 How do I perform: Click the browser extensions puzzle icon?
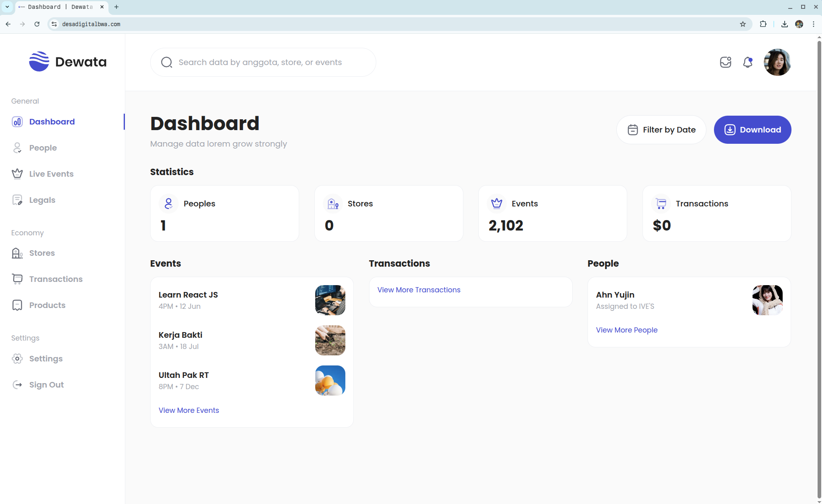[x=763, y=24]
